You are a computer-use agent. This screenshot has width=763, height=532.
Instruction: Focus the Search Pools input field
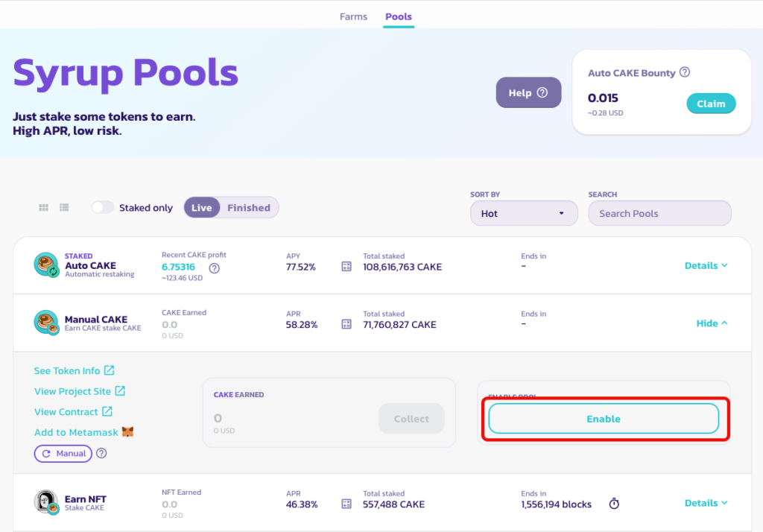point(659,213)
